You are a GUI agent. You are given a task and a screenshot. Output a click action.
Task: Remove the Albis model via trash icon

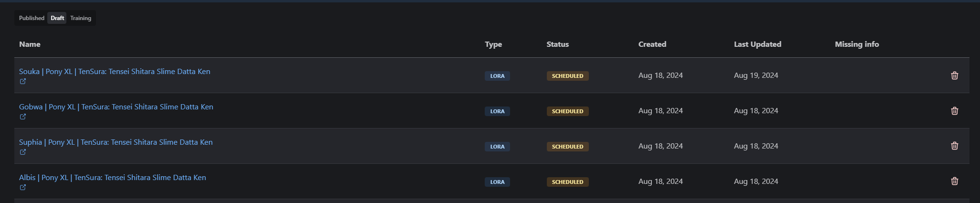click(x=954, y=182)
